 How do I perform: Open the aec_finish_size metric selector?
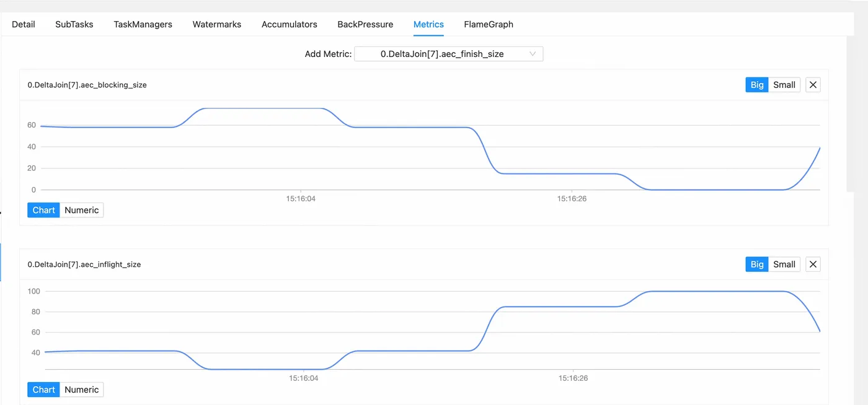448,54
